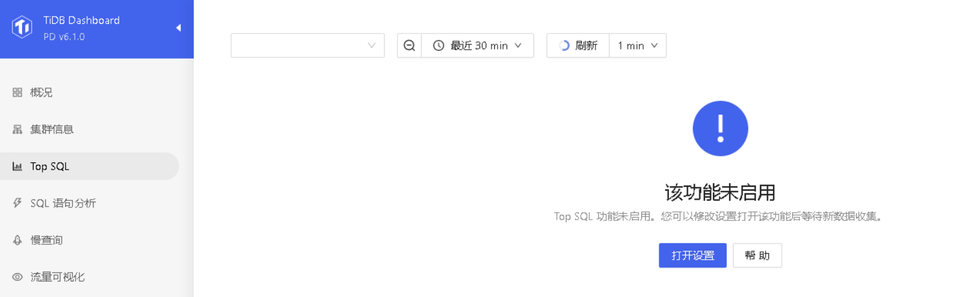Click the 打开设置 button

(x=692, y=256)
